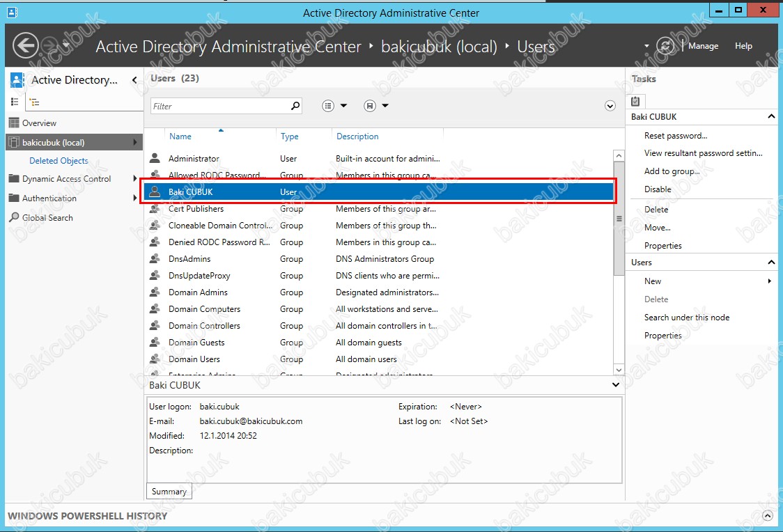Open the view options list icon
Screen dimensions: 783x532
pyautogui.click(x=328, y=106)
